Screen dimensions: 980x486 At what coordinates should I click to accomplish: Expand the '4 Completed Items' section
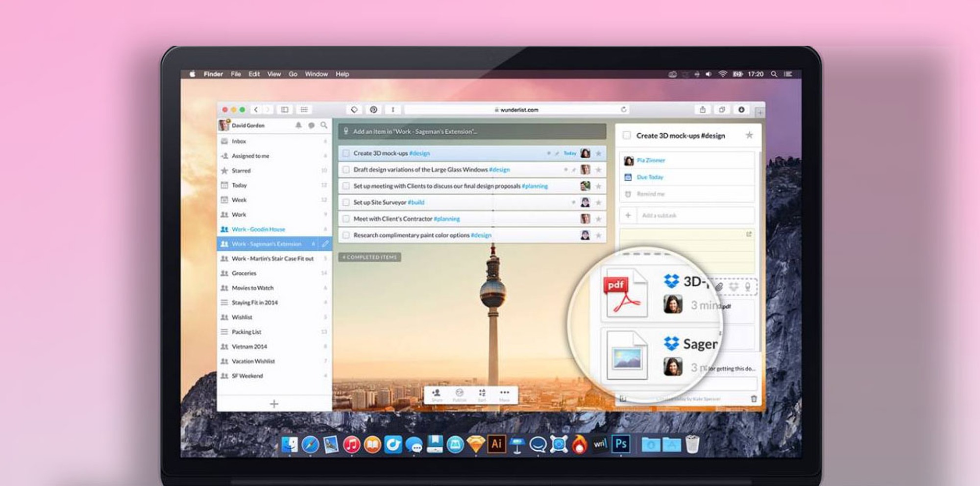370,257
